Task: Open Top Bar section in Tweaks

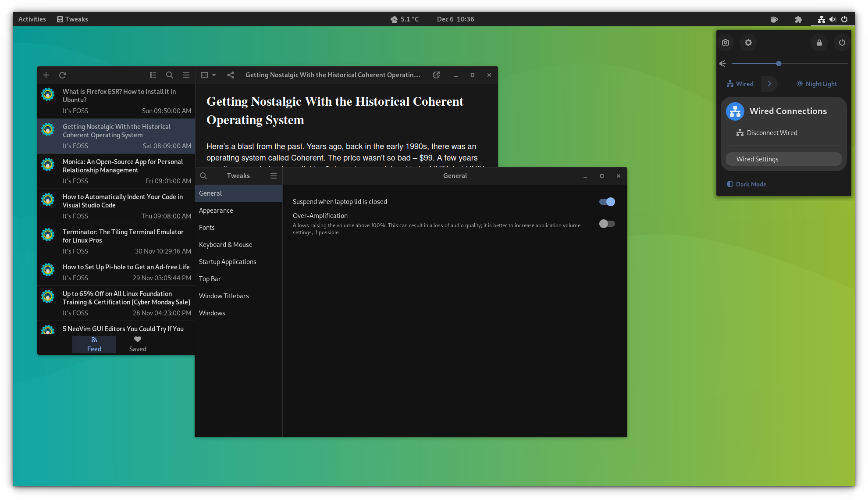Action: (238, 279)
